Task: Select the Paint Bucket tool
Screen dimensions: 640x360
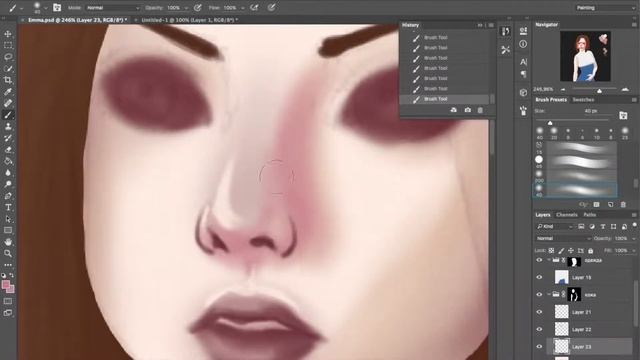Action: (8, 161)
